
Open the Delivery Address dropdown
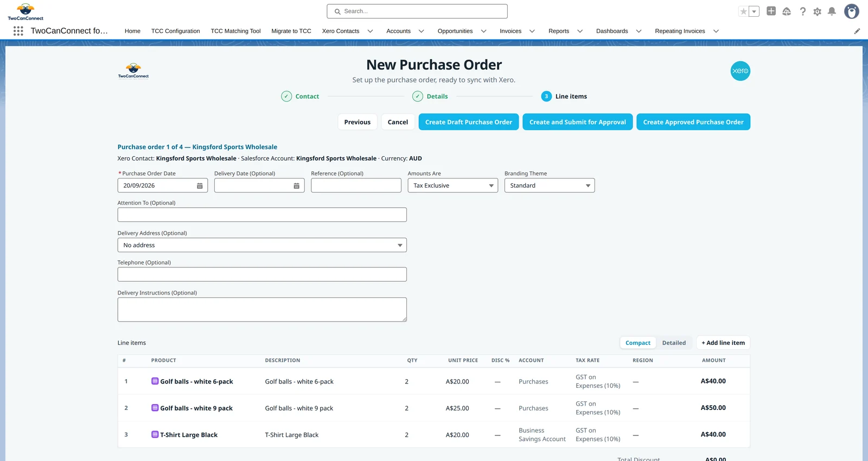tap(262, 245)
